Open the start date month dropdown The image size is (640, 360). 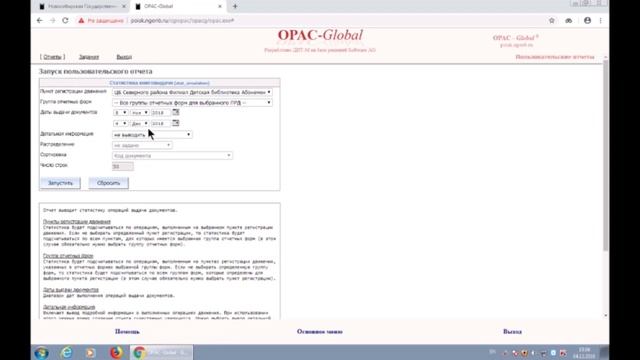[x=140, y=112]
